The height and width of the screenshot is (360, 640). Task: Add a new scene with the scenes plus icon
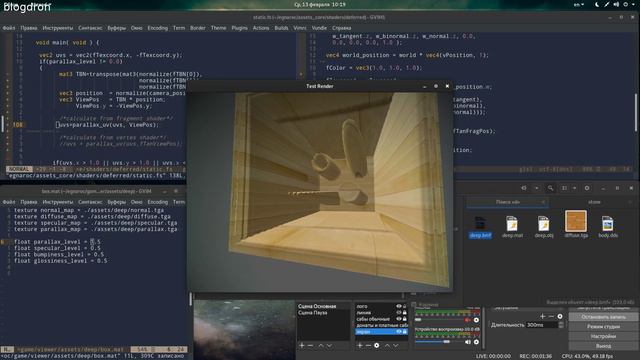pos(302,346)
